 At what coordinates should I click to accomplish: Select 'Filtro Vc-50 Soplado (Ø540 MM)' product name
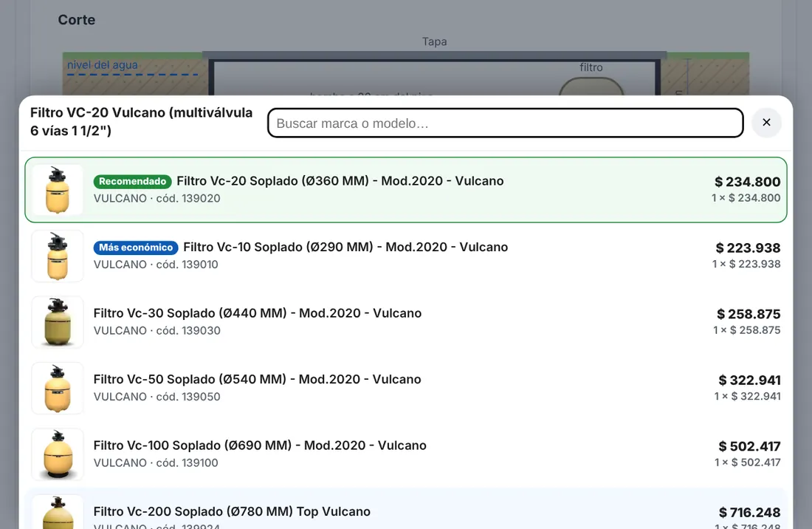pyautogui.click(x=258, y=379)
